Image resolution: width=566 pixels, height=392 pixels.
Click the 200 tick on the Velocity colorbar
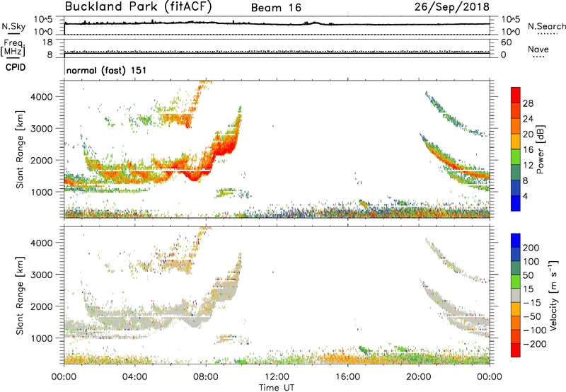531,248
